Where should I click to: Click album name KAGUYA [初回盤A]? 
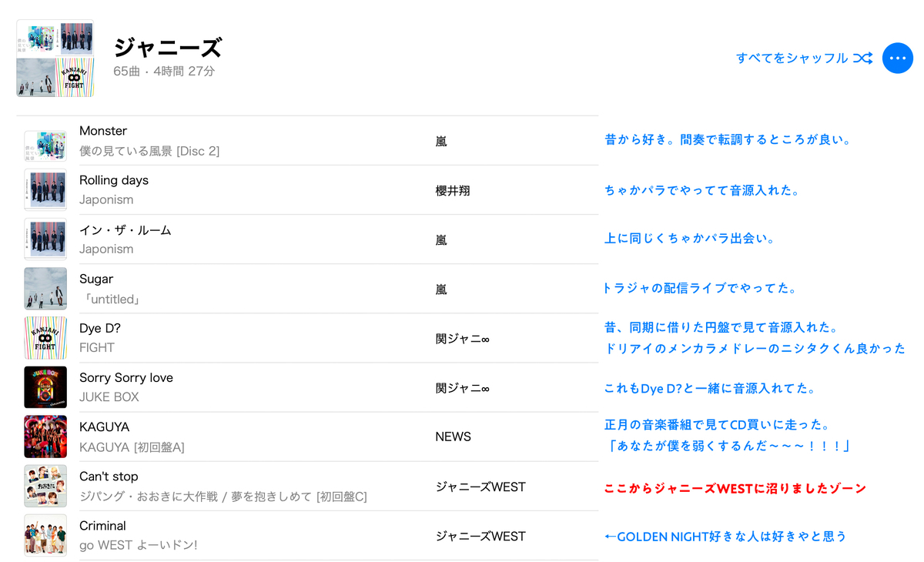point(132,447)
